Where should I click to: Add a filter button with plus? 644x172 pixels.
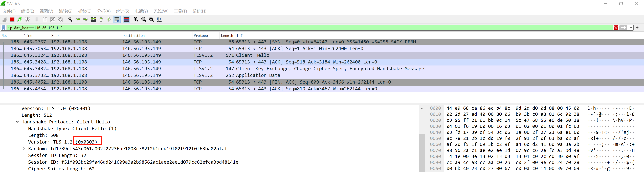[637, 28]
